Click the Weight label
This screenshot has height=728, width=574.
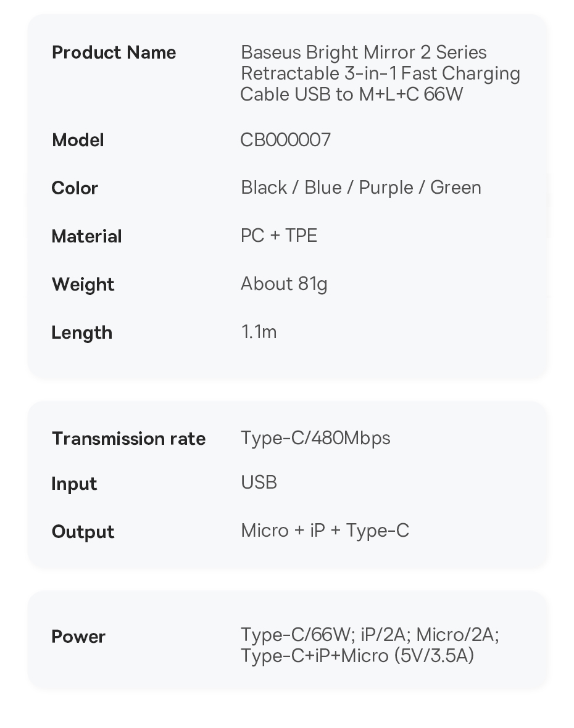[x=83, y=284]
